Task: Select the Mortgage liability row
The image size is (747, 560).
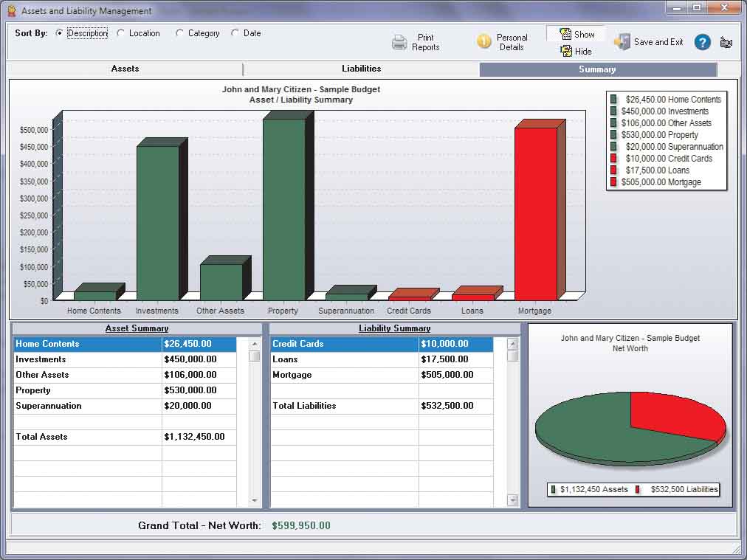Action: point(382,375)
